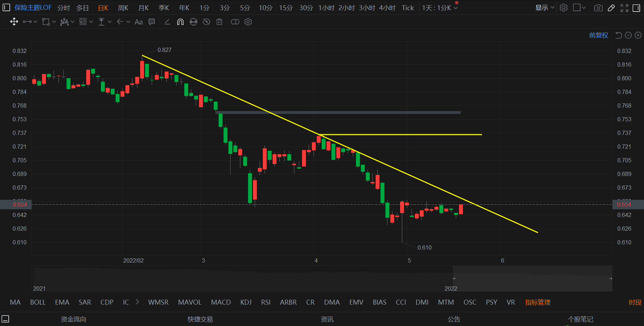Switch to 分时 intraday view
The width and height of the screenshot is (644, 326).
point(64,8)
